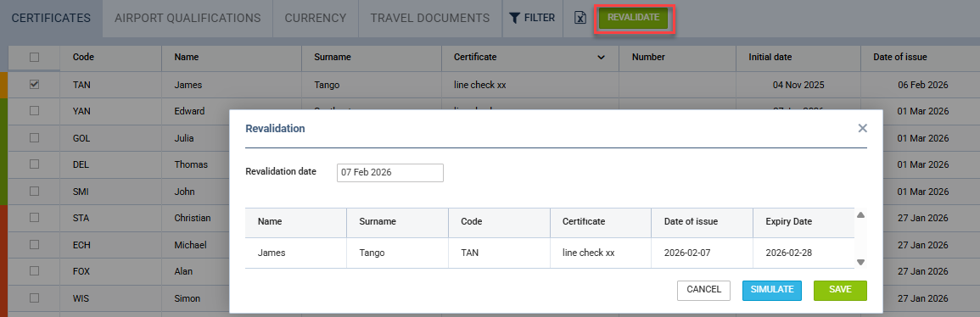Click 'Tango' surname in dialog table

372,253
